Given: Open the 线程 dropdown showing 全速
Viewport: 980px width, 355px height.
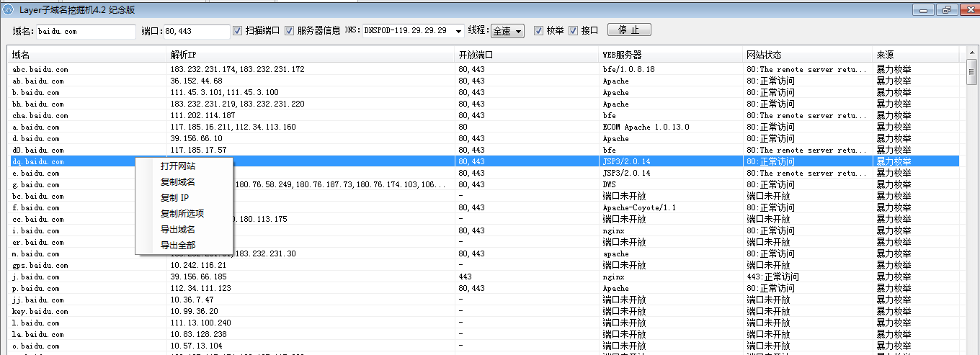Looking at the screenshot, I should pos(507,31).
